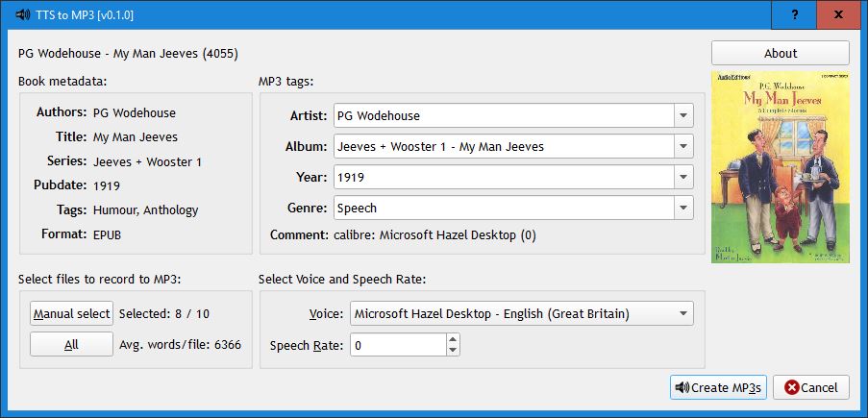
Task: Click the My Man Jeeves cover thumbnail
Action: 780,166
